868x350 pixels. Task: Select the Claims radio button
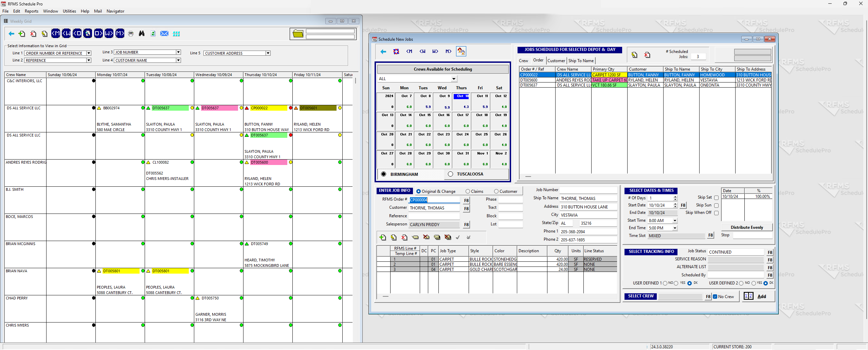tap(468, 191)
